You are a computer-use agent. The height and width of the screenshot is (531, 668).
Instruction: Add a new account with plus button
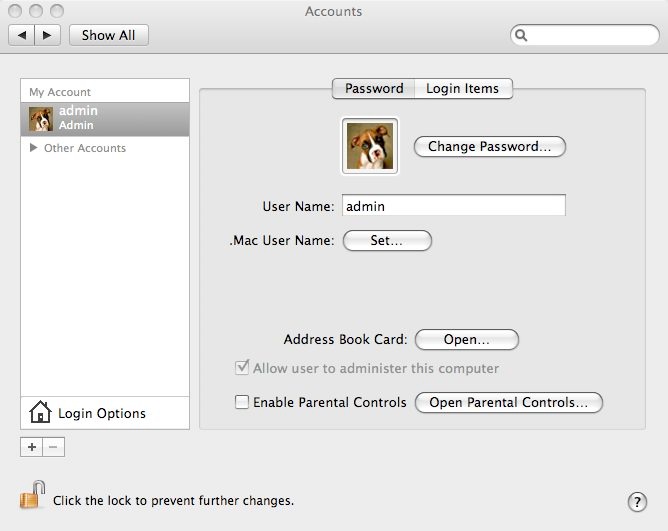pyautogui.click(x=32, y=447)
